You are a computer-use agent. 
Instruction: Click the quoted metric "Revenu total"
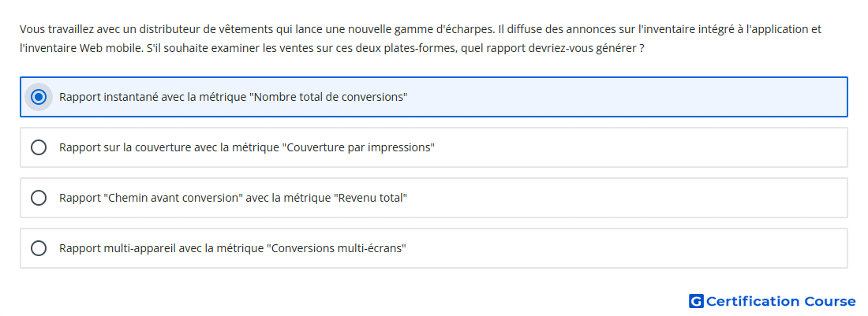(x=371, y=198)
